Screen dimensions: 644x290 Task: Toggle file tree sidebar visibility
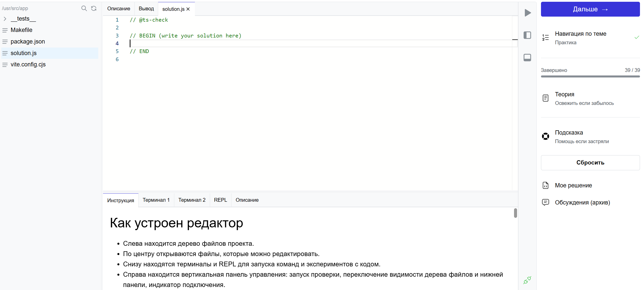coord(527,35)
